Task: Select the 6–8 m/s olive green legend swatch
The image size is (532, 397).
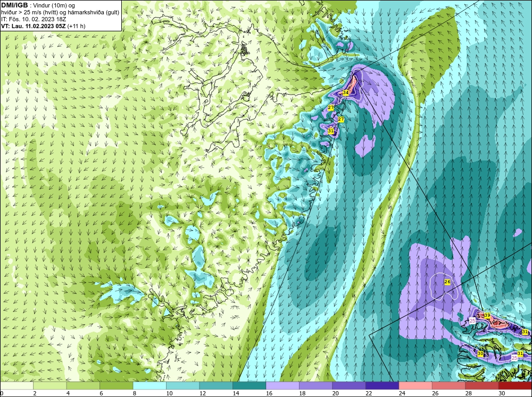Action: 117,386
